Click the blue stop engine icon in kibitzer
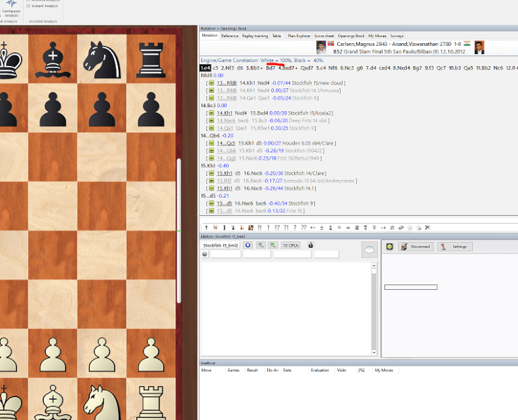 [248, 245]
